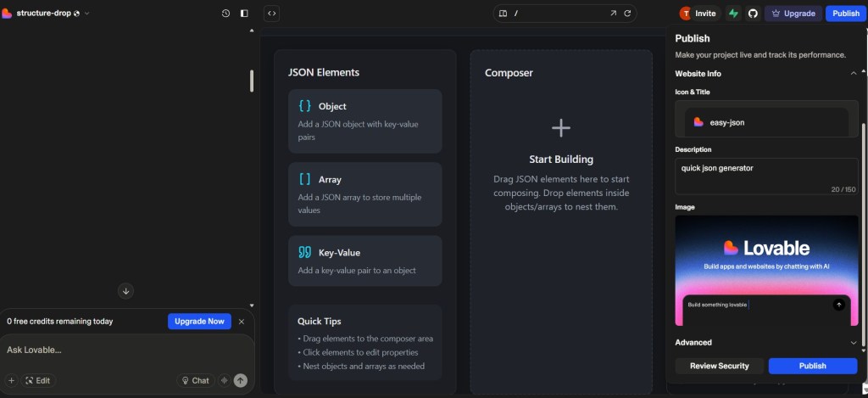Open the GitHub integration icon
Viewport: 868px width, 398px height.
coord(753,14)
